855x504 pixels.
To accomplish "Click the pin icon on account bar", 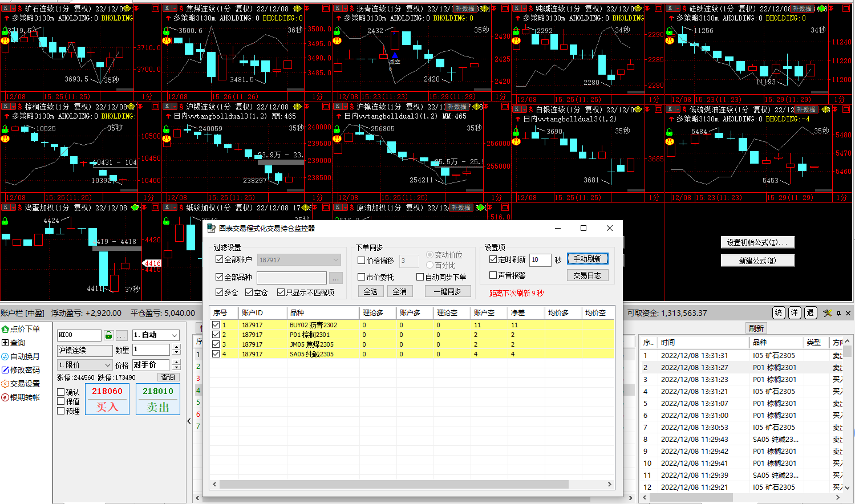I will coord(838,313).
